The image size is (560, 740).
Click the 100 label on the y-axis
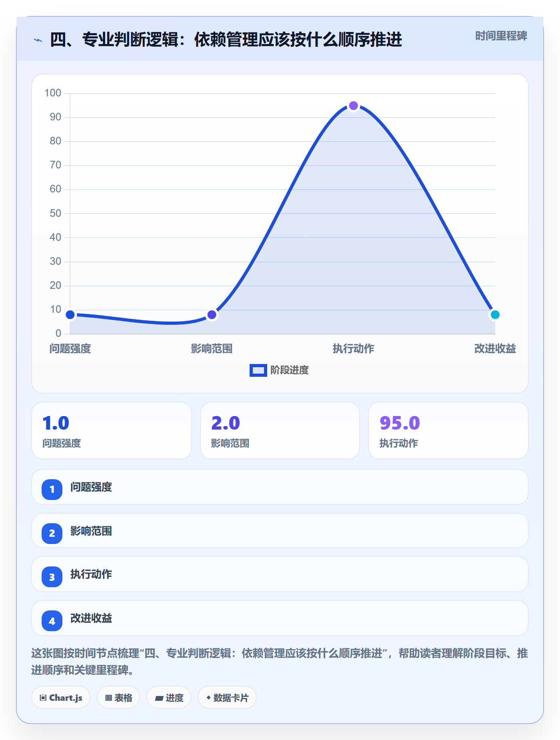[x=53, y=93]
